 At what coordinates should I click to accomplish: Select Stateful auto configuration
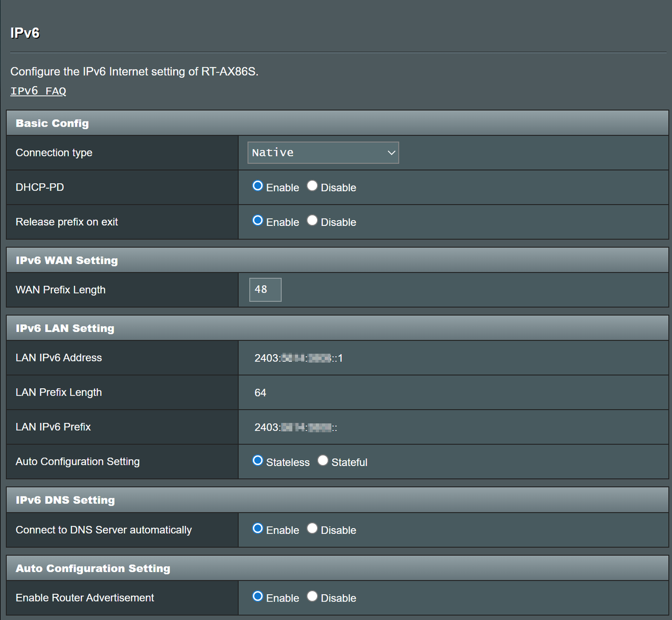pos(323,460)
